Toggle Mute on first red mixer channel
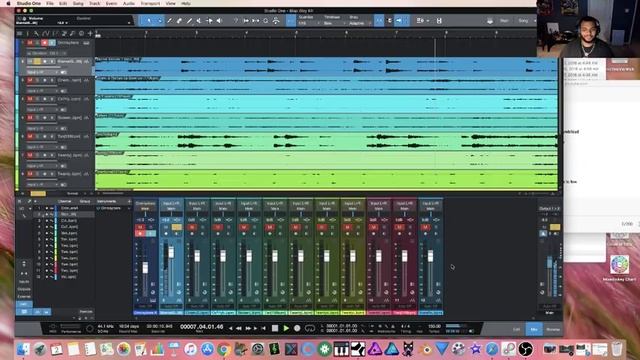The width and height of the screenshot is (640, 360). (373, 227)
